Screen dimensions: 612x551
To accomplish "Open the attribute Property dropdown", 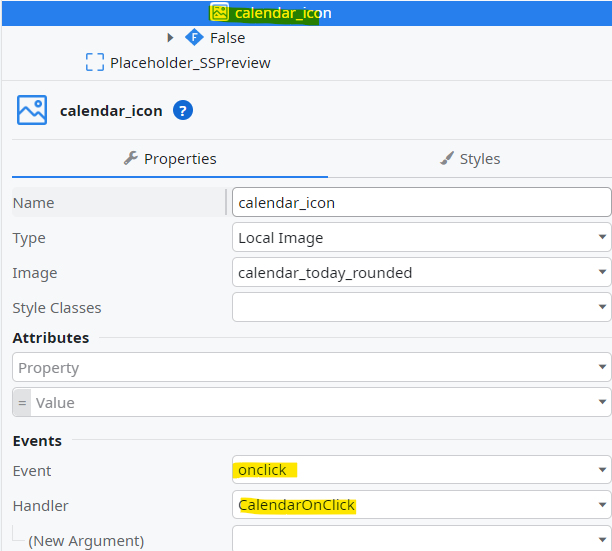I will [311, 367].
